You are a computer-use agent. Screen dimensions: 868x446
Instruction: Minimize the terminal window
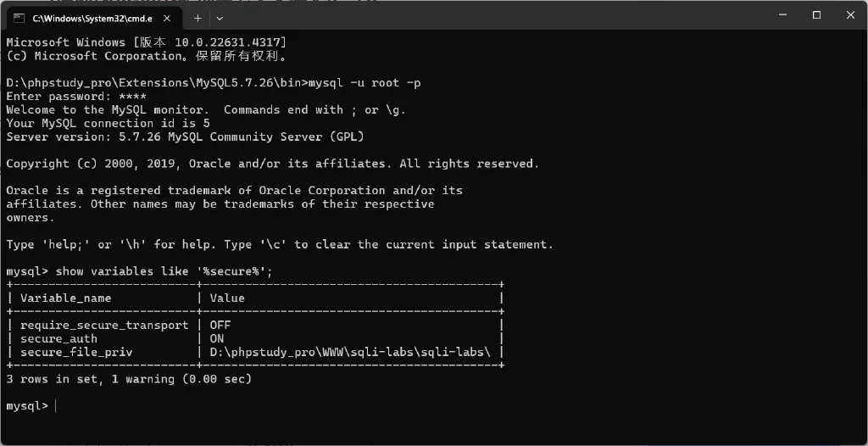coord(782,15)
